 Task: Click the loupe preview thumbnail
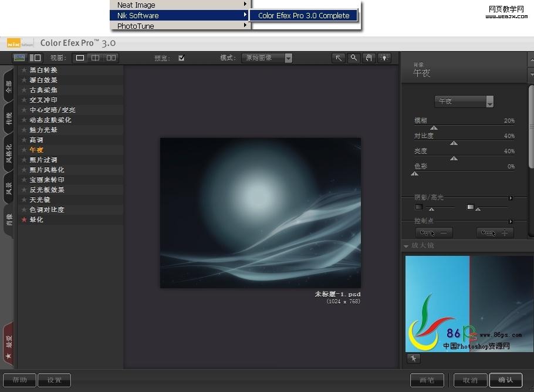tap(469, 304)
